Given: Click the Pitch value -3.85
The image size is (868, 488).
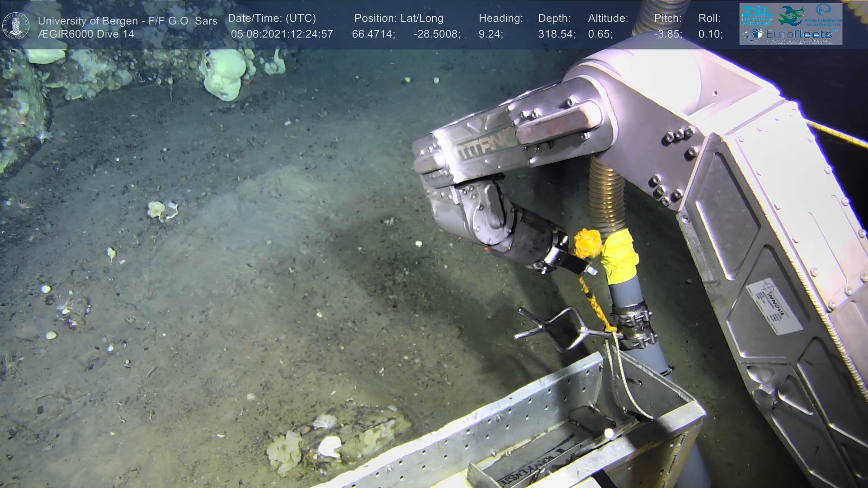Looking at the screenshot, I should [x=668, y=34].
